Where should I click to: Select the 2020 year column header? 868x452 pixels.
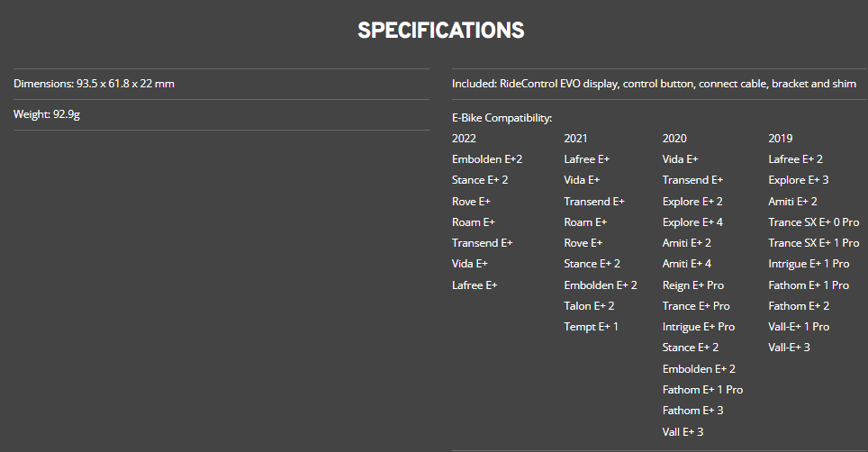(x=674, y=139)
